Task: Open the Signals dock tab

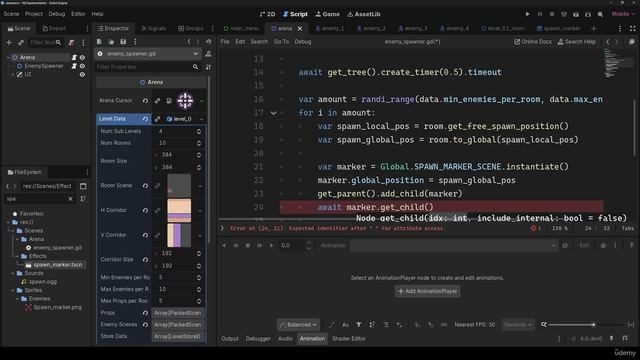Action: pos(153,29)
